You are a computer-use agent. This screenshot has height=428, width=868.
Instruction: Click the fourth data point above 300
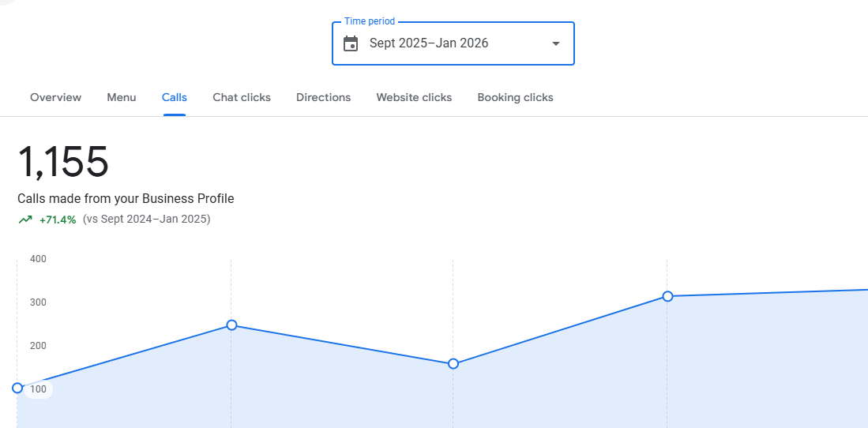pyautogui.click(x=667, y=296)
